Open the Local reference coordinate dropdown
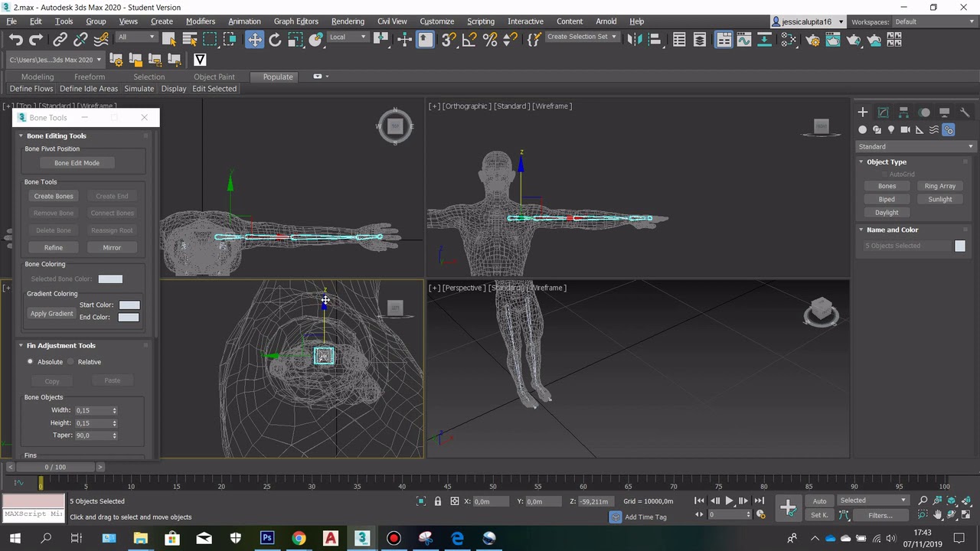This screenshot has width=980, height=551. (348, 37)
